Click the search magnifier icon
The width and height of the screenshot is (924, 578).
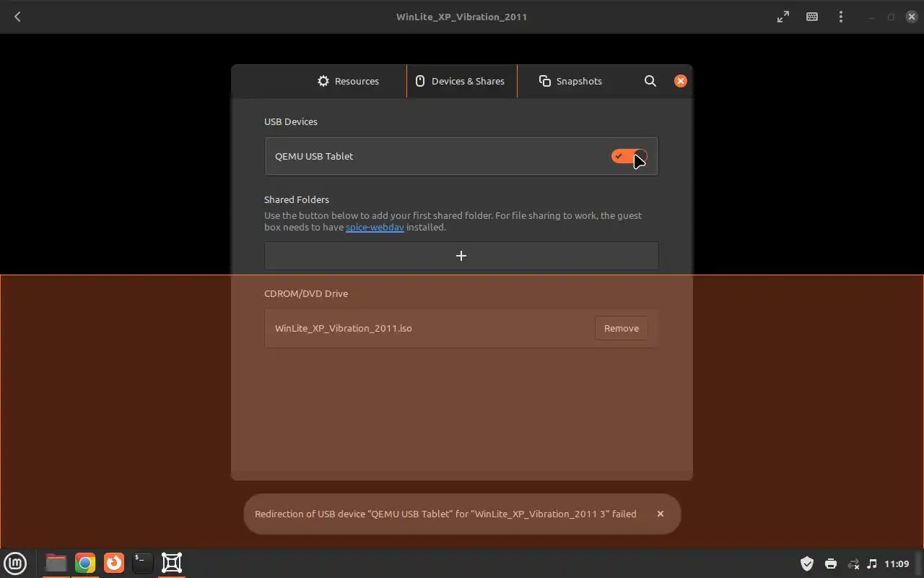[650, 81]
